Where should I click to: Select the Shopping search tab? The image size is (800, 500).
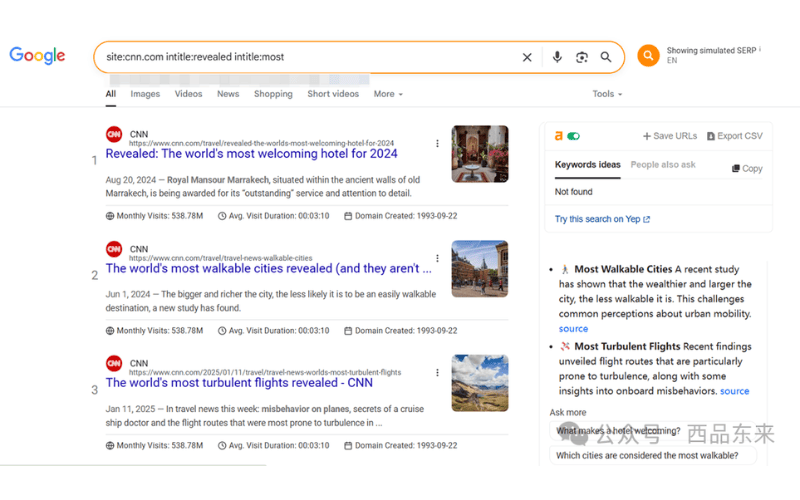pyautogui.click(x=273, y=94)
